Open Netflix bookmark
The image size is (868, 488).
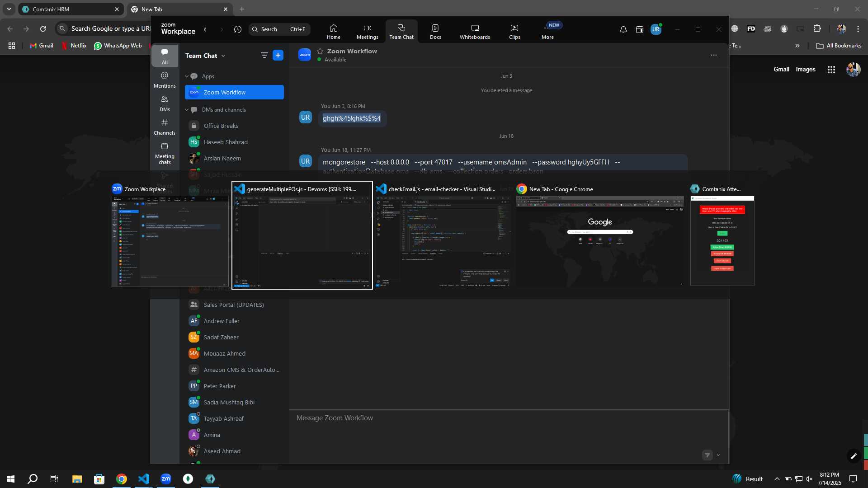coord(74,46)
